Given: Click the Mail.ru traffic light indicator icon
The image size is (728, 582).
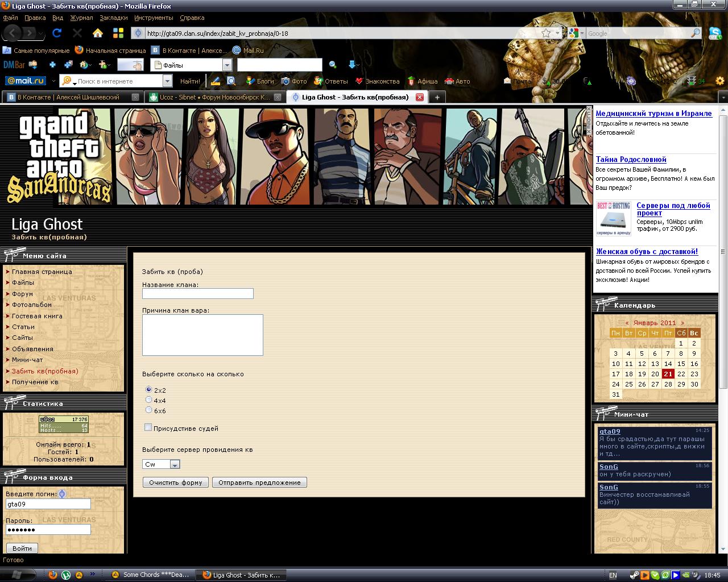Looking at the screenshot, I should (x=692, y=81).
